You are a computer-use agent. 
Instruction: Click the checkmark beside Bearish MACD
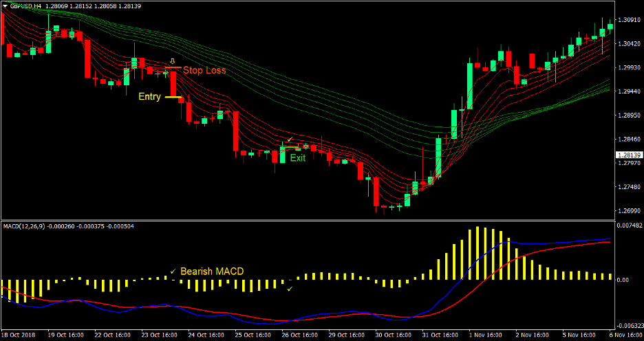[x=173, y=271]
